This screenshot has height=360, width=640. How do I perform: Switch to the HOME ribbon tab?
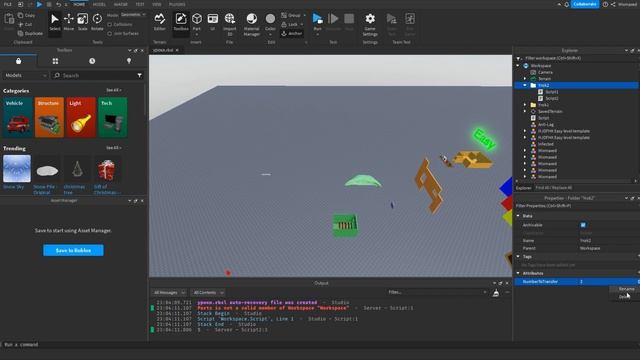79,4
